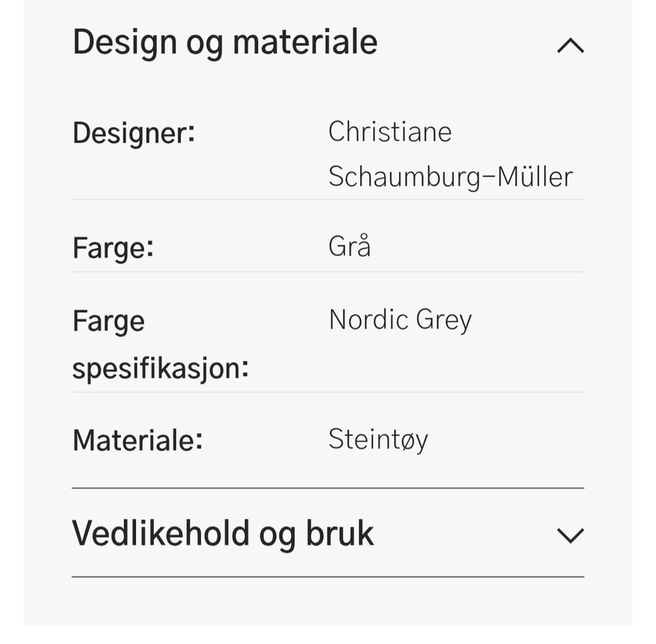Select the Nordic Grey color specification

[x=400, y=319]
